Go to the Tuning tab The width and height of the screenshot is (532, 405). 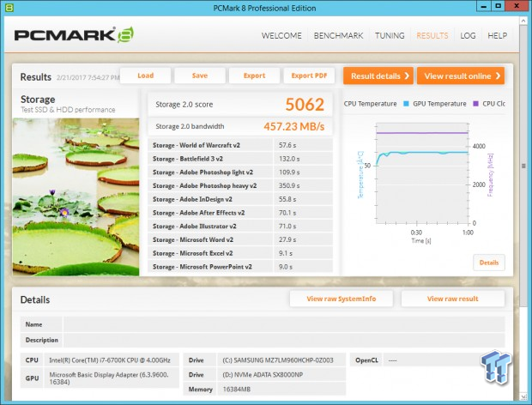coord(390,36)
